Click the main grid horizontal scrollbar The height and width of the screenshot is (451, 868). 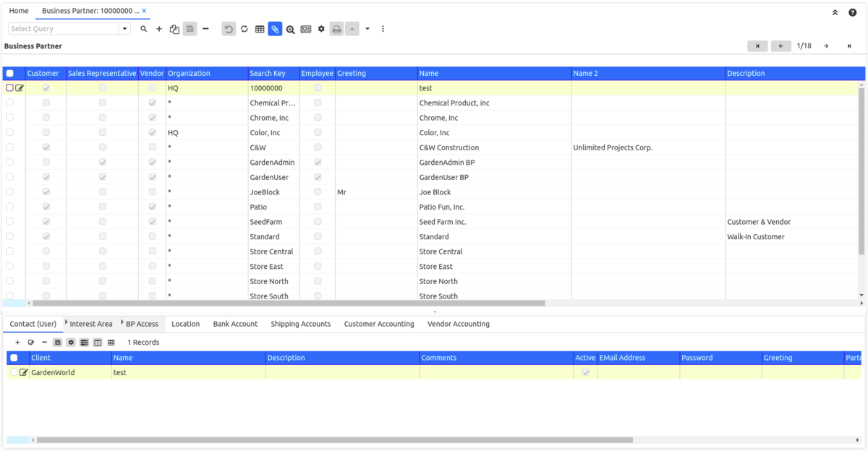(289, 304)
